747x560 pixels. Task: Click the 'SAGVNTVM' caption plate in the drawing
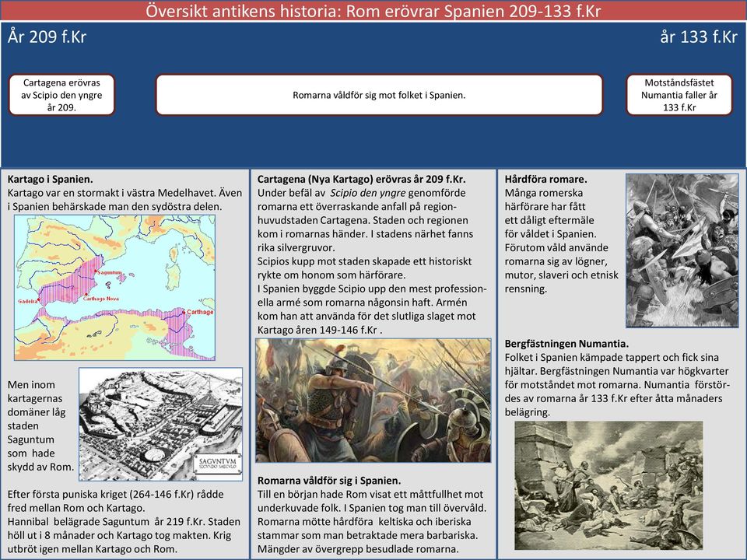pos(218,464)
